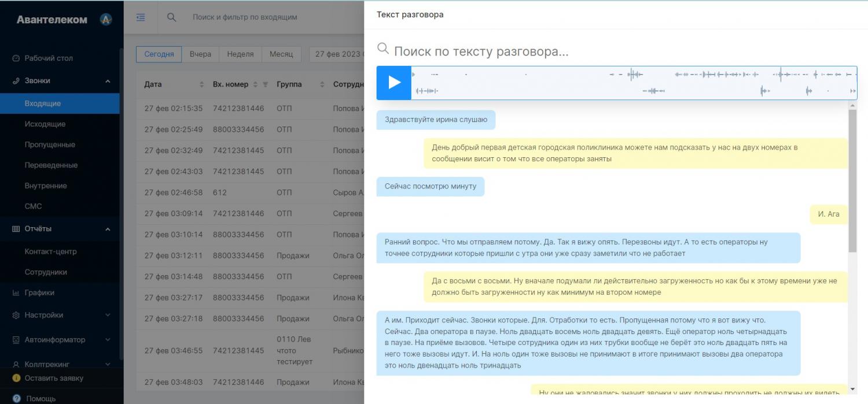The image size is (868, 404).
Task: Play the call recording audio
Action: click(x=394, y=83)
